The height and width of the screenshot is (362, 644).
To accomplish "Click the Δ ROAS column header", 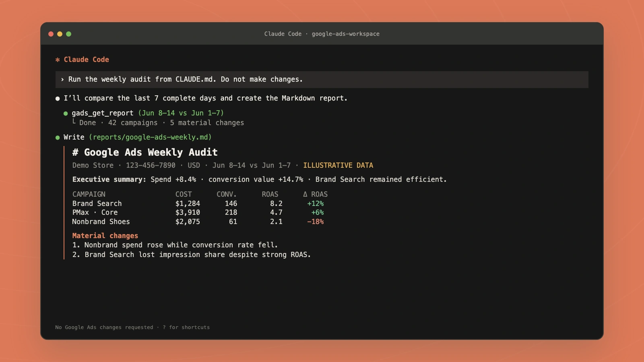I will [x=315, y=194].
